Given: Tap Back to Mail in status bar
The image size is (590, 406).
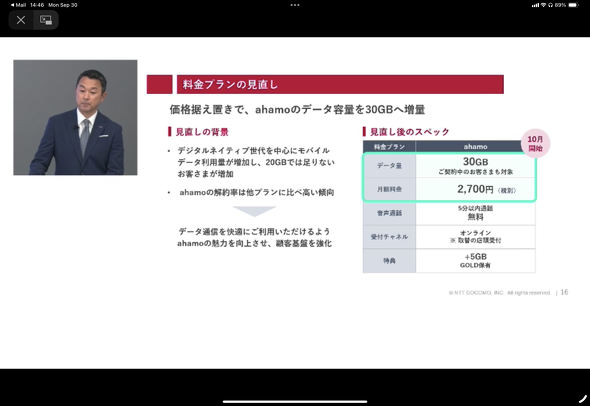Looking at the screenshot, I should pyautogui.click(x=18, y=5).
